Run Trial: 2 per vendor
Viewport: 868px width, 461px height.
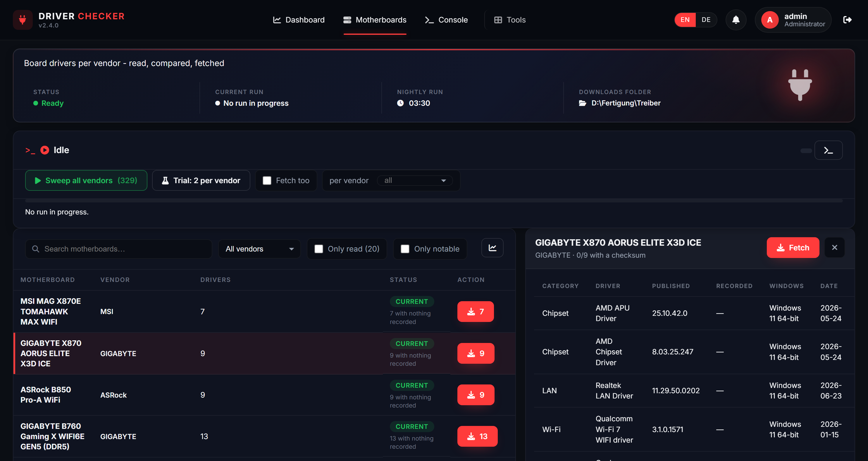coord(201,181)
